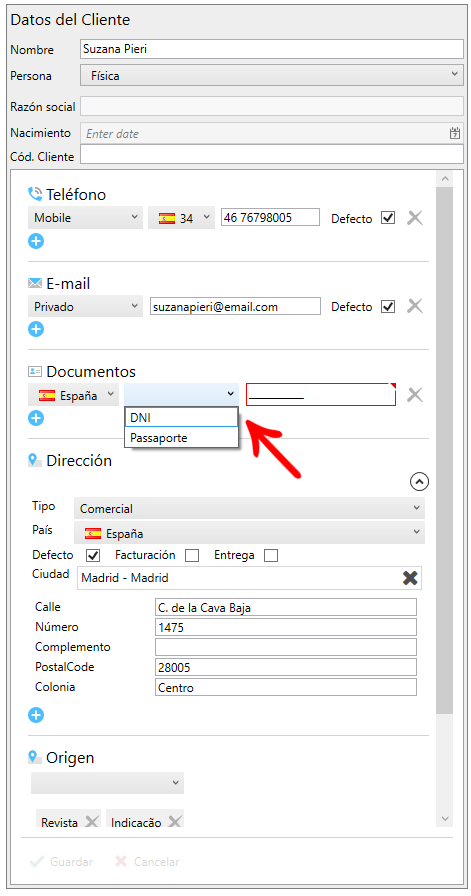Click the Cancelar button
471x896 pixels.
tap(147, 861)
